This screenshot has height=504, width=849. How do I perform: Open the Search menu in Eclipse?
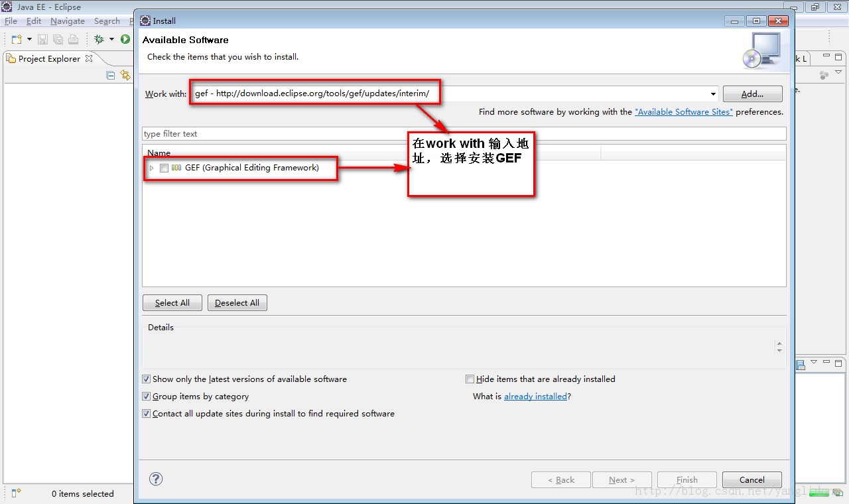coord(107,21)
